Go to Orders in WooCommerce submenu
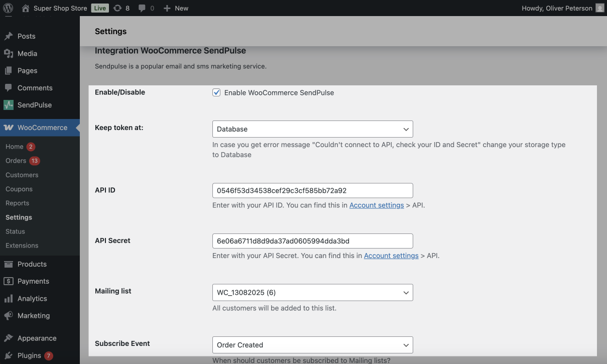Screen dimensions: 607x364 click(16, 161)
